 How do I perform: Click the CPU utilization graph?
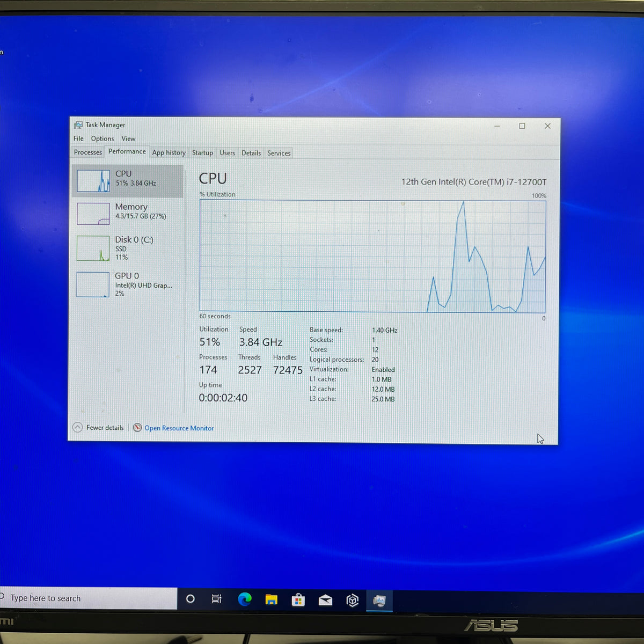coord(372,257)
